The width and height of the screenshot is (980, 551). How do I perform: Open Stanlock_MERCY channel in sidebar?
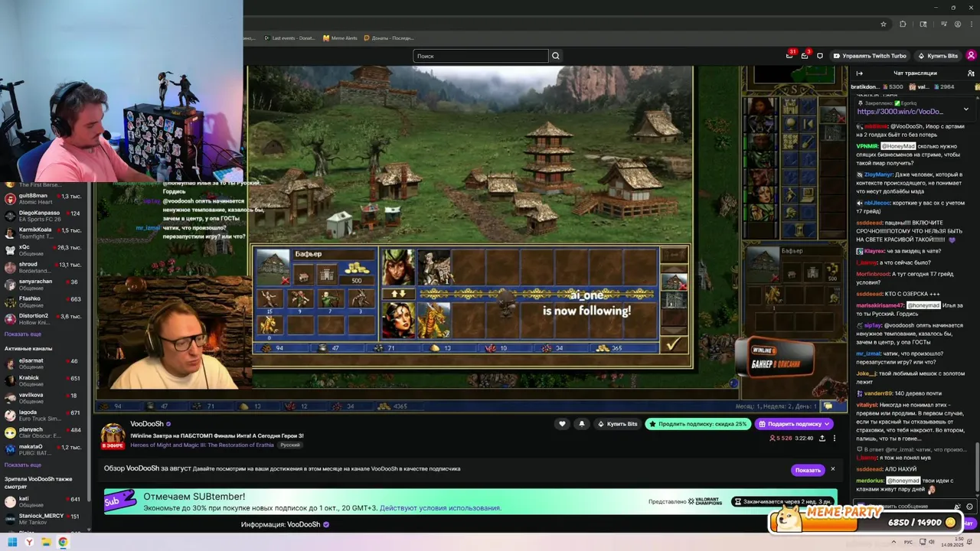[44, 518]
